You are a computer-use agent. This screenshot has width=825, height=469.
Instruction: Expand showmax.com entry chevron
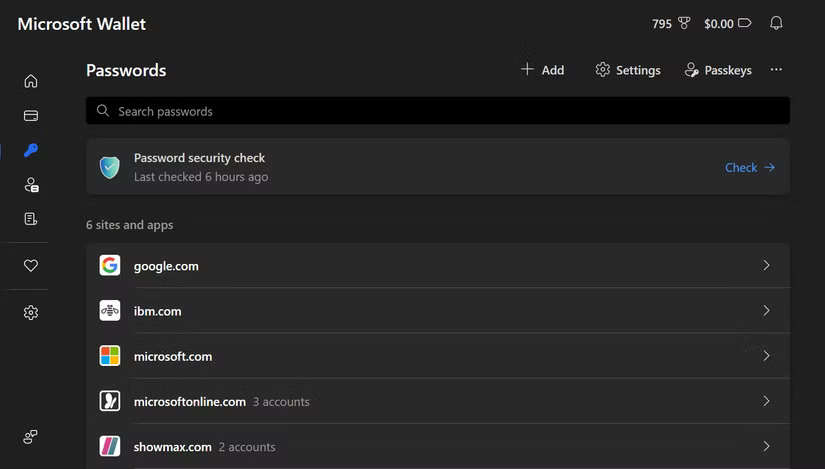coord(767,446)
